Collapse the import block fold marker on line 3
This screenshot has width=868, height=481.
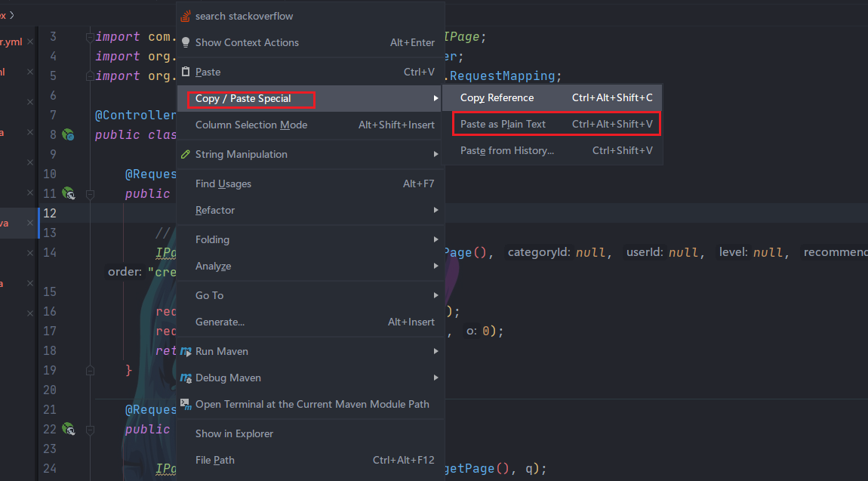(89, 37)
